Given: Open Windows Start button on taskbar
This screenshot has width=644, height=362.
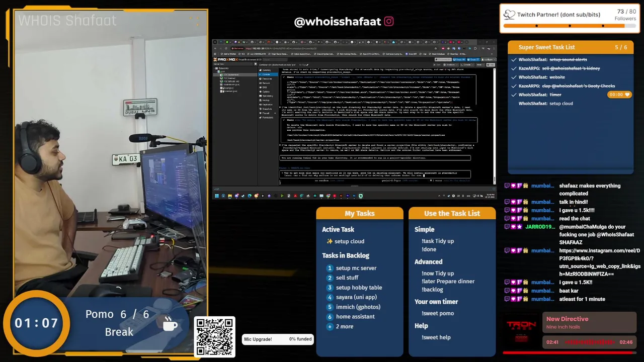Looking at the screenshot, I should [217, 196].
